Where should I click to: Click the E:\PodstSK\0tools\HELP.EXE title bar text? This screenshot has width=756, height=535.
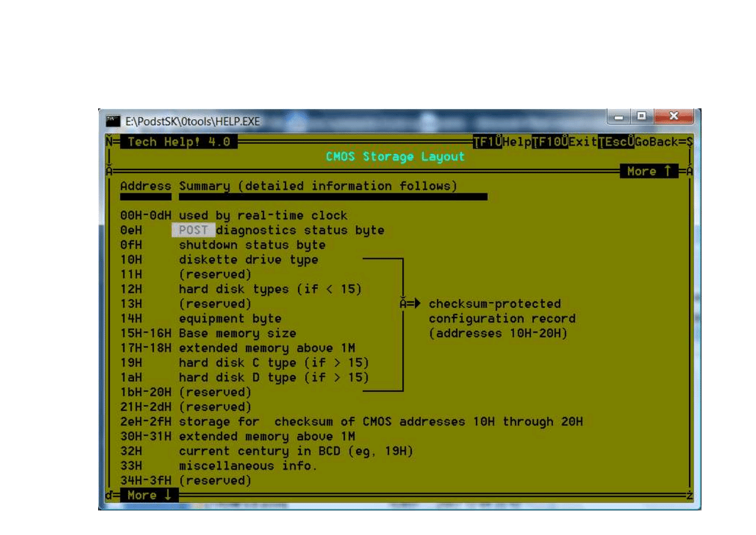click(x=192, y=122)
